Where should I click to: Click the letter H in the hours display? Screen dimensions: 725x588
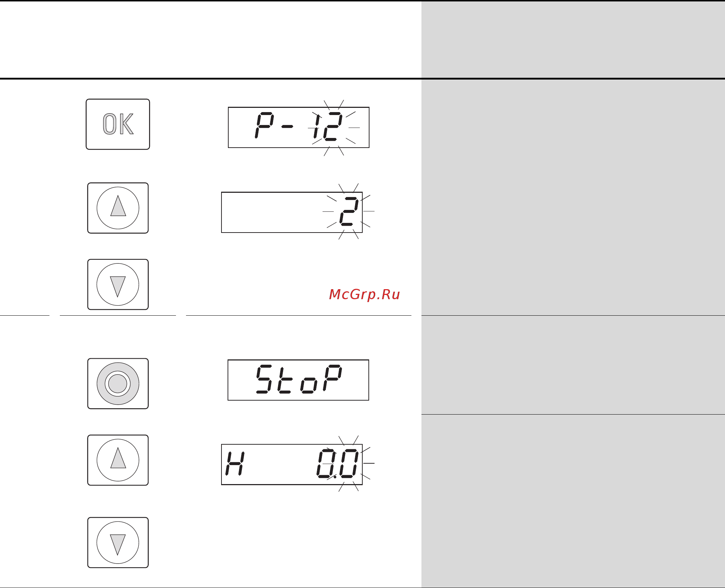tap(235, 464)
